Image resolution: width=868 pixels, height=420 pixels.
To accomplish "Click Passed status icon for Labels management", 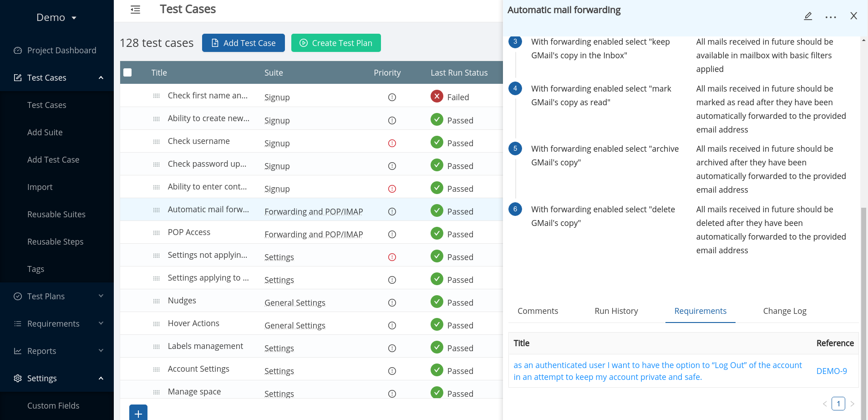I will coord(437,347).
